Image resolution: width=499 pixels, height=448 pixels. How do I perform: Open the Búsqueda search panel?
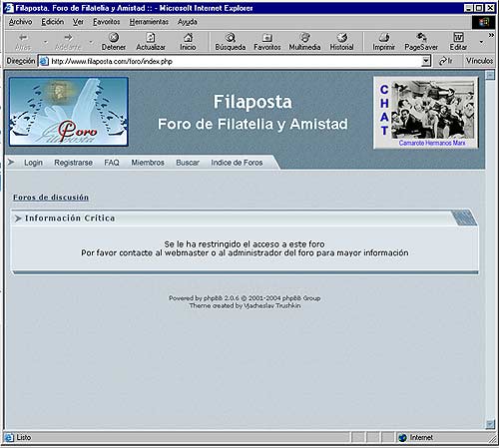coord(231,42)
